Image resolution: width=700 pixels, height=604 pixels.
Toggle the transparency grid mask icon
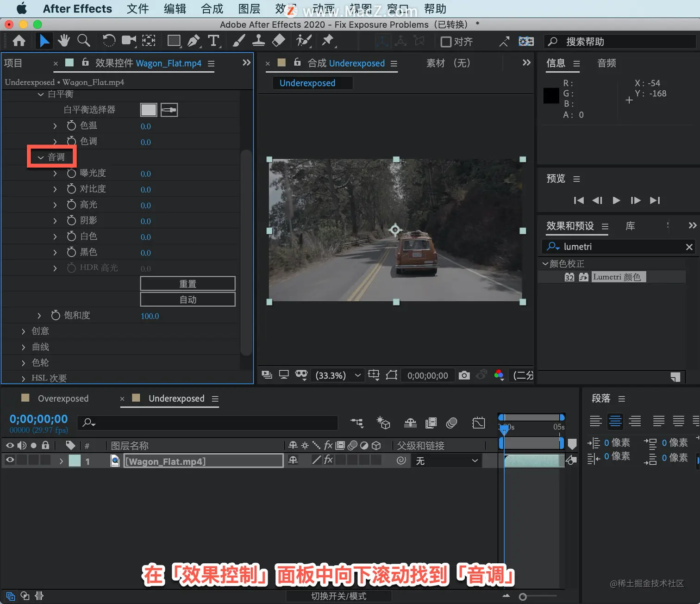[301, 375]
